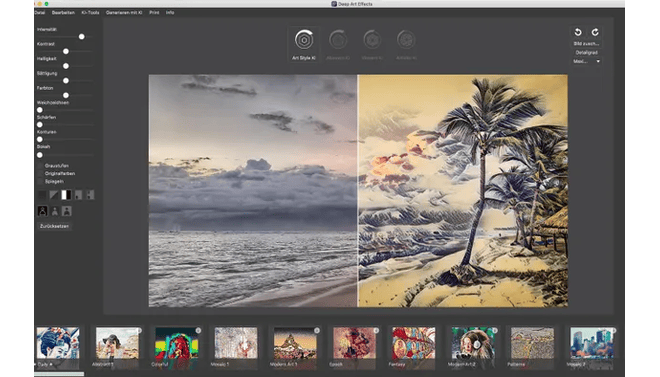Open the KI-Tools menu
This screenshot has width=660, height=377.
(90, 13)
